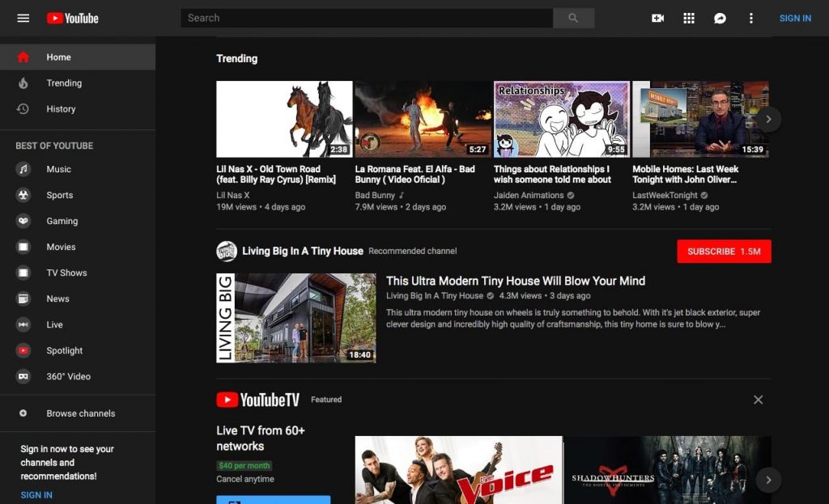Open title 'Mobile Homes: Last Week Tonight'

coord(685,175)
